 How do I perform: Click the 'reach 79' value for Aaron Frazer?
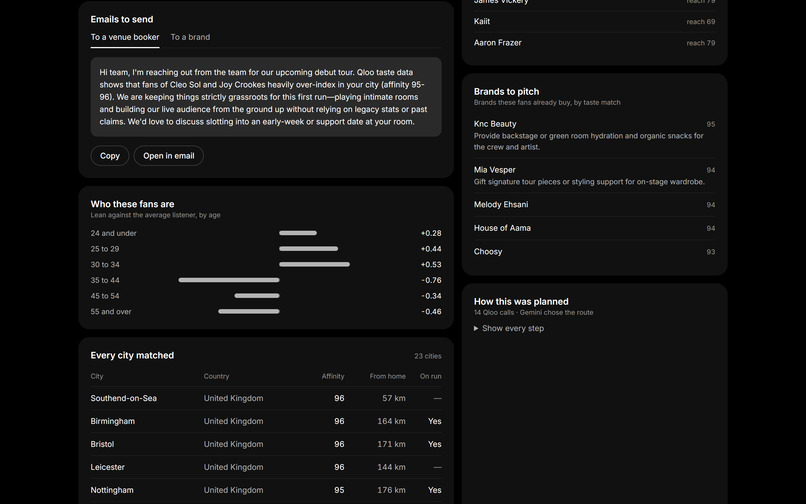click(x=701, y=43)
